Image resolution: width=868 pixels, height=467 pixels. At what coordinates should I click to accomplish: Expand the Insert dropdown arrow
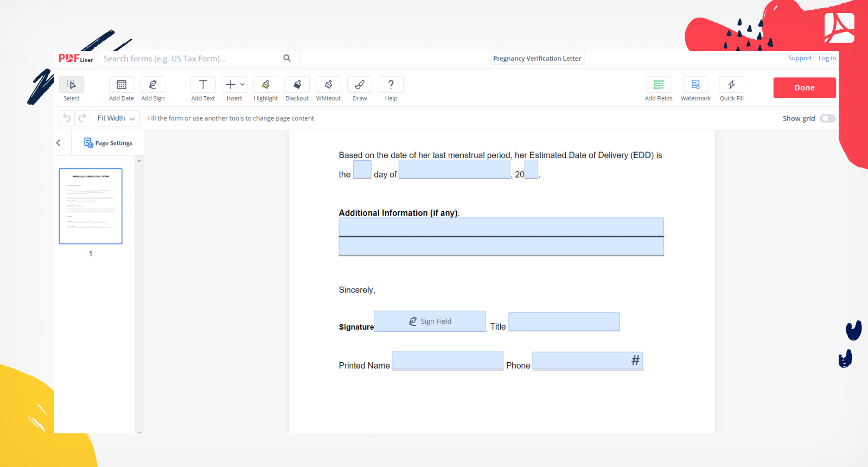point(242,85)
